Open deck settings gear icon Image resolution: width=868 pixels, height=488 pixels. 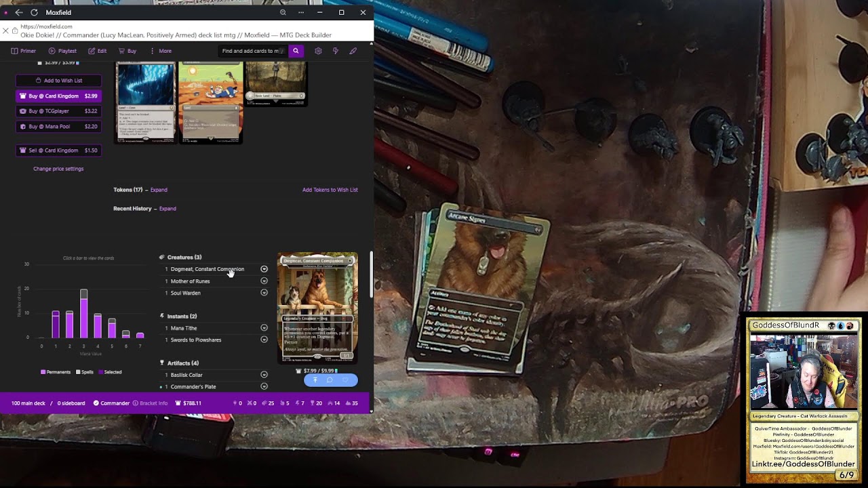(318, 51)
